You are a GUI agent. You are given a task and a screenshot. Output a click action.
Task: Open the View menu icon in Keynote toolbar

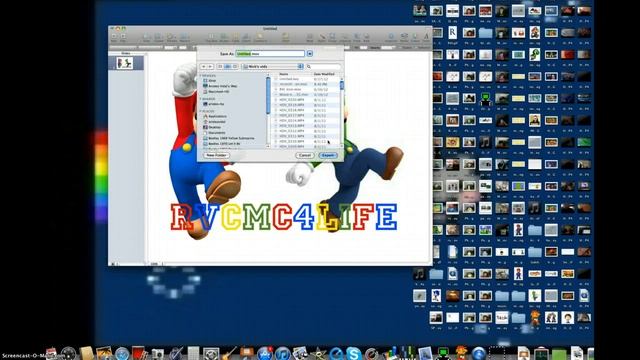click(146, 38)
